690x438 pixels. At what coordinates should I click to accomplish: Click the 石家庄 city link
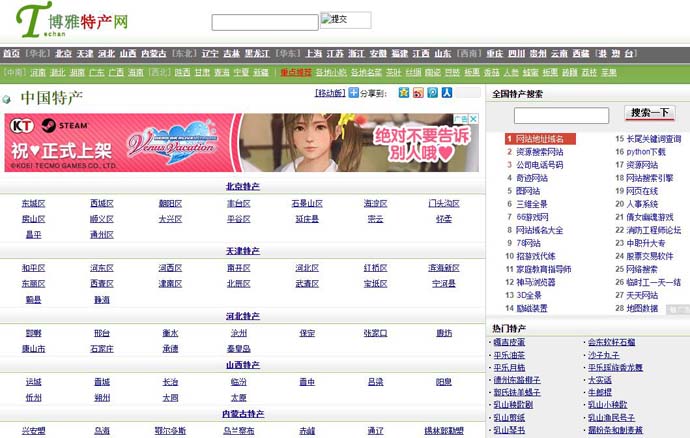pyautogui.click(x=102, y=349)
